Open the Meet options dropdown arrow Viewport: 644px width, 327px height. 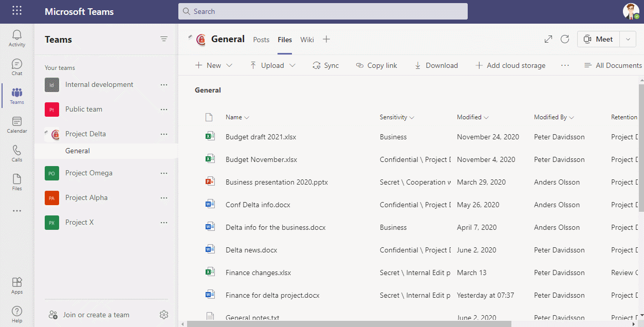click(628, 40)
